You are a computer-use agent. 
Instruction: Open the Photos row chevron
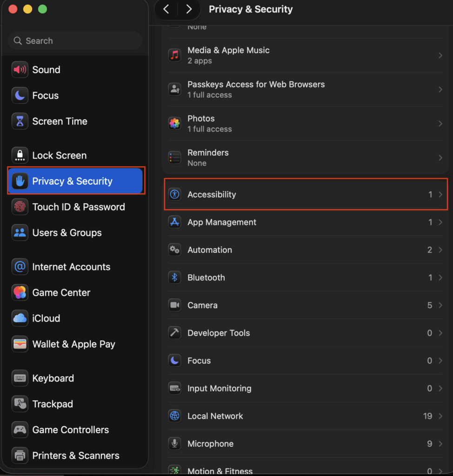[x=440, y=124]
